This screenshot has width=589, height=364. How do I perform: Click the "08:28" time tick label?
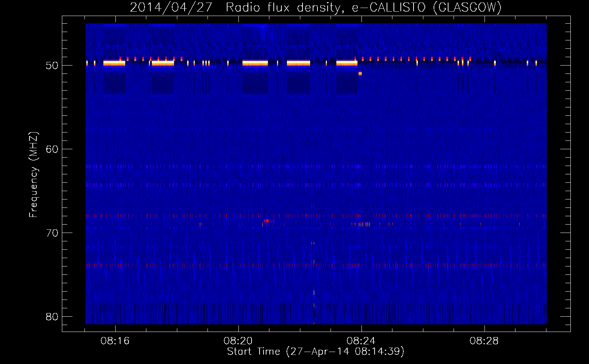(484, 341)
